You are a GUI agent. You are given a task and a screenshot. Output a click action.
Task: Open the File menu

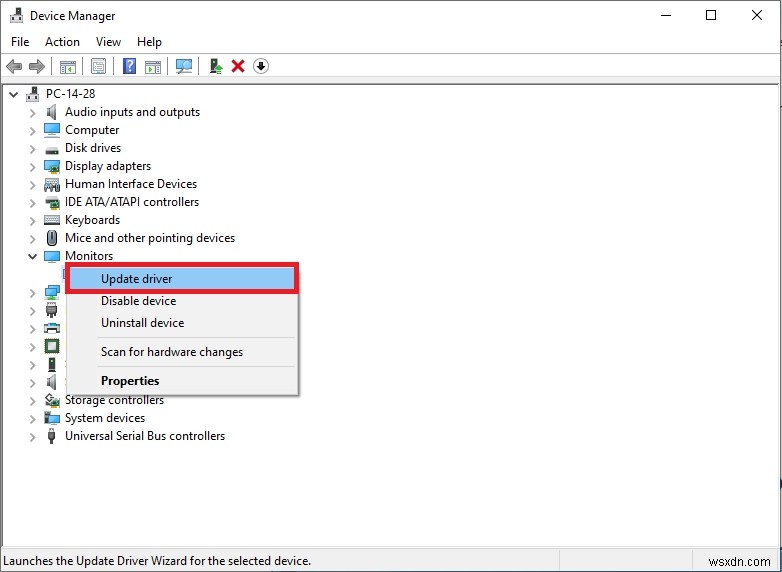(x=20, y=42)
